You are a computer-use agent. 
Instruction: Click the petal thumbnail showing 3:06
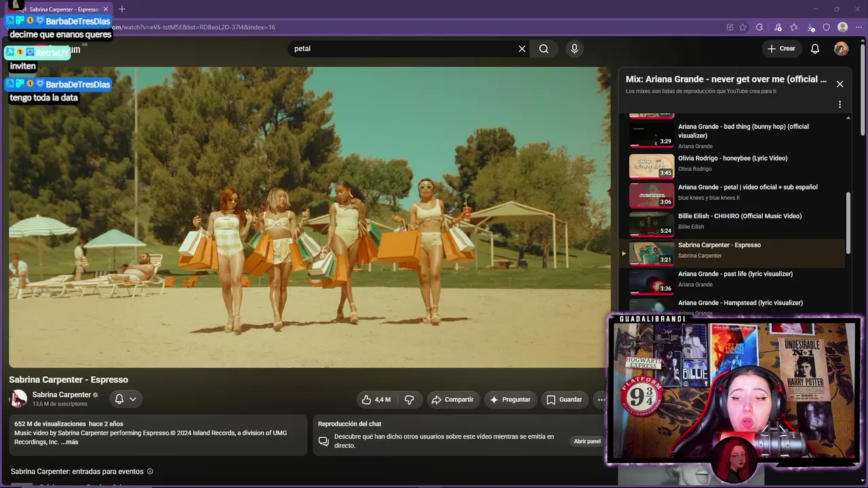(652, 195)
